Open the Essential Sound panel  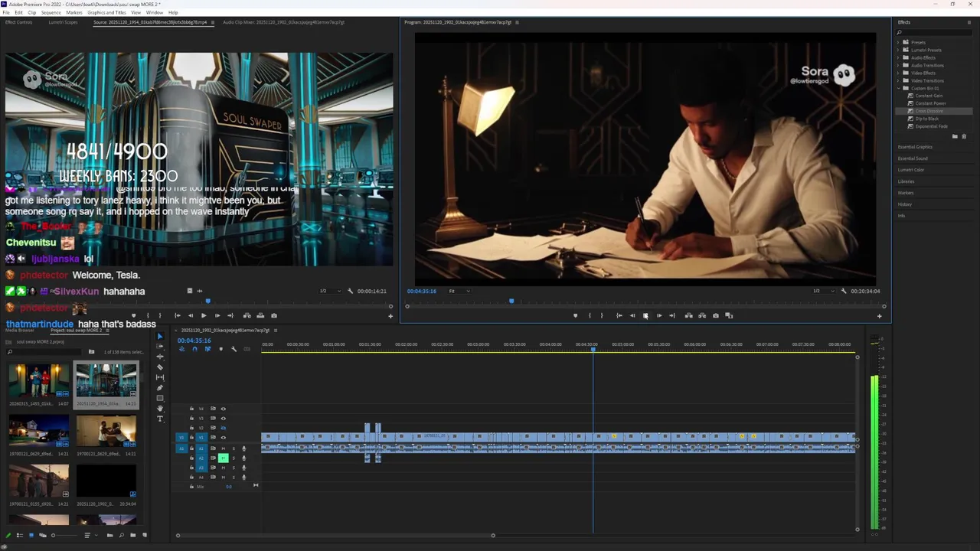[913, 158]
